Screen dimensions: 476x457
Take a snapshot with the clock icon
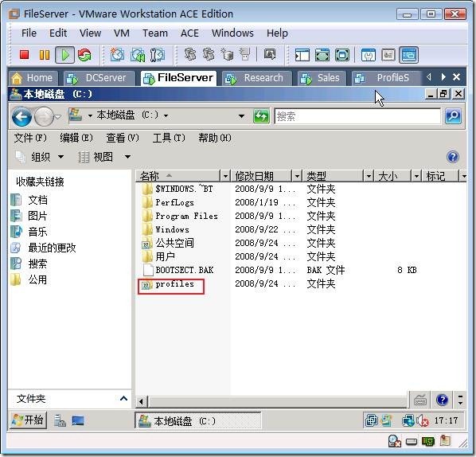[117, 55]
